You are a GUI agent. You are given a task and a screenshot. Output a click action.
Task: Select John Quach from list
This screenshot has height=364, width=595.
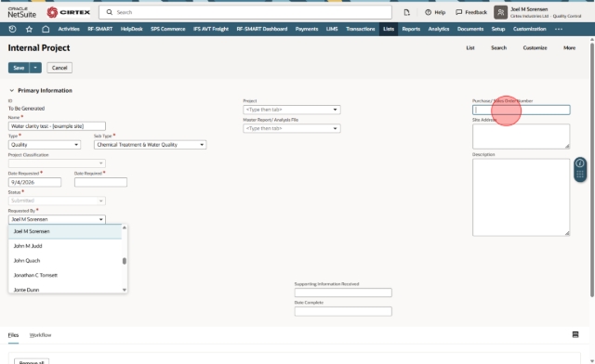[65, 261]
